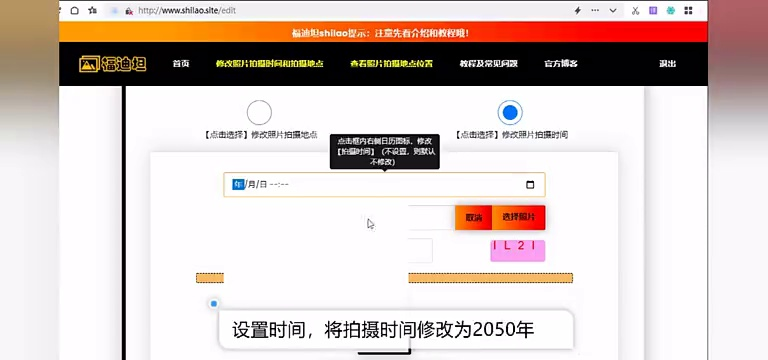Viewport: 768px width, 360px height.
Task: Click the calendar icon in the date field
Action: (530, 185)
